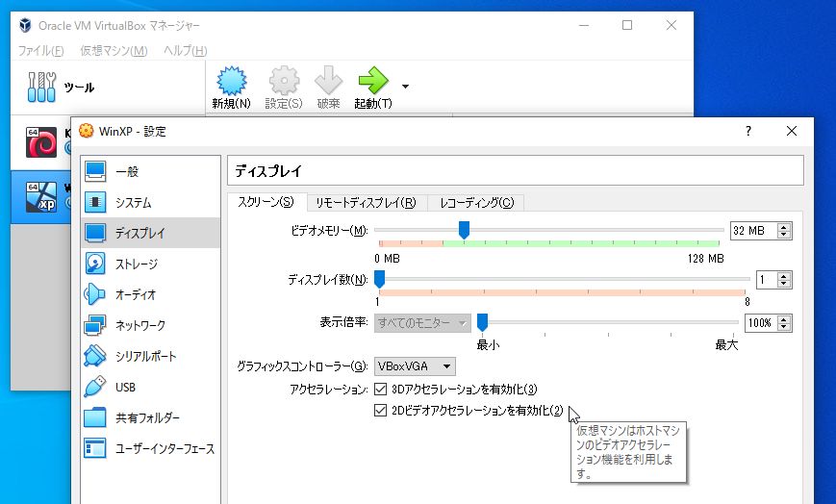The width and height of the screenshot is (836, 504).
Task: Maximize the VirtualBox Manager window
Action: (627, 25)
